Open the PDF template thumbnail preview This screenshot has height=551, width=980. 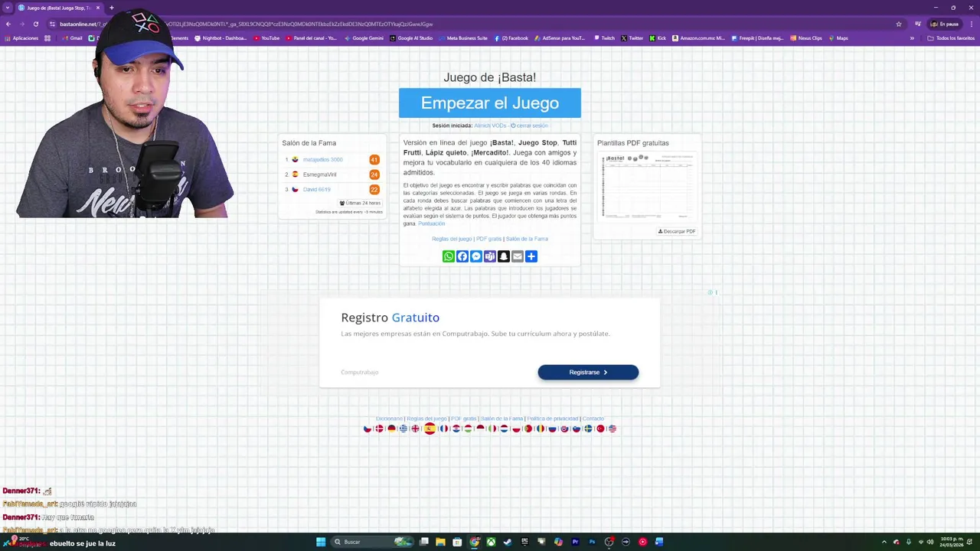tap(647, 187)
